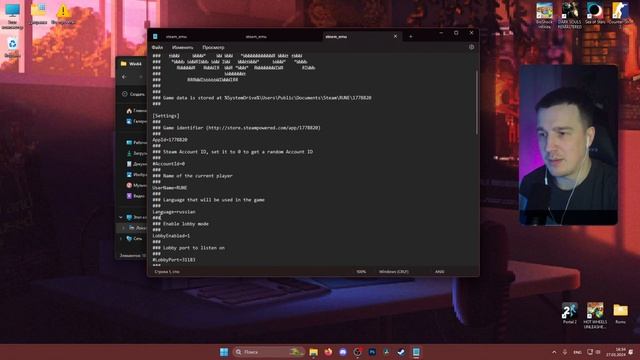This screenshot has height=360, width=640.
Task: Select the active third steam_emu tab
Action: point(336,37)
